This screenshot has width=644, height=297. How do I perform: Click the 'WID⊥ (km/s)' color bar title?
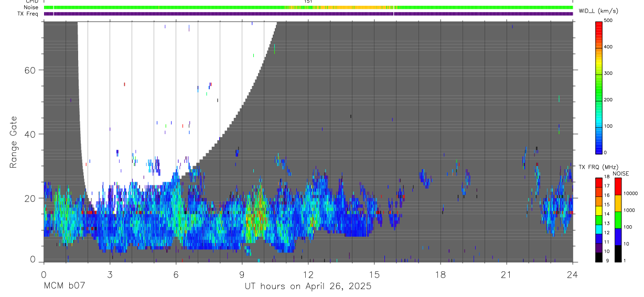[x=598, y=10]
